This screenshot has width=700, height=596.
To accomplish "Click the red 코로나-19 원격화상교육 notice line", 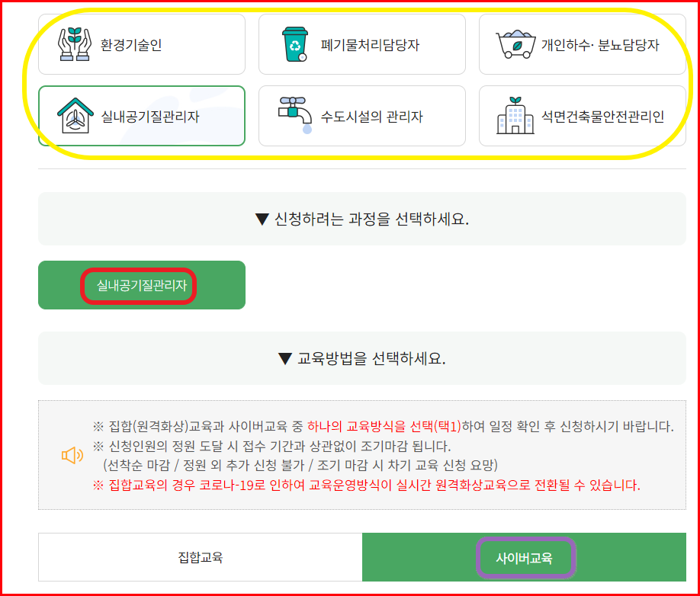I will pos(366,485).
